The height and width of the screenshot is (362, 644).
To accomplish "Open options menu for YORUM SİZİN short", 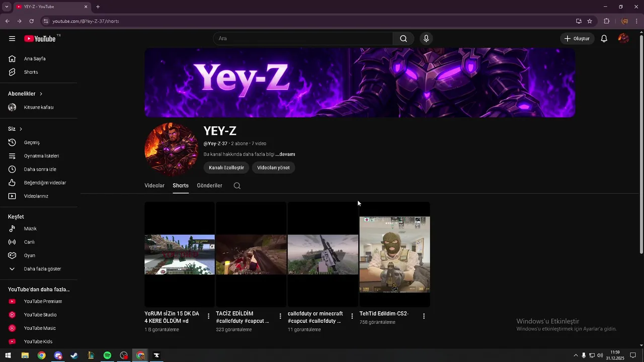I will coord(209,316).
